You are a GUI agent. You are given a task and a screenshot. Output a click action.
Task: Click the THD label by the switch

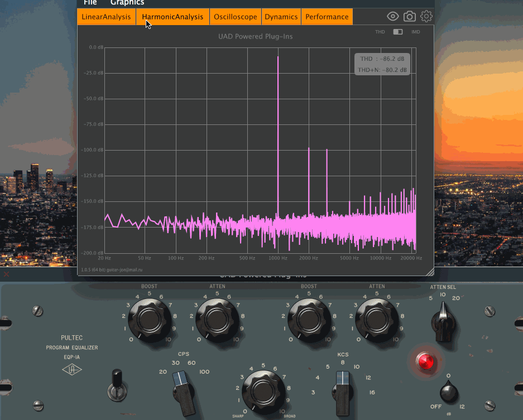coord(380,32)
